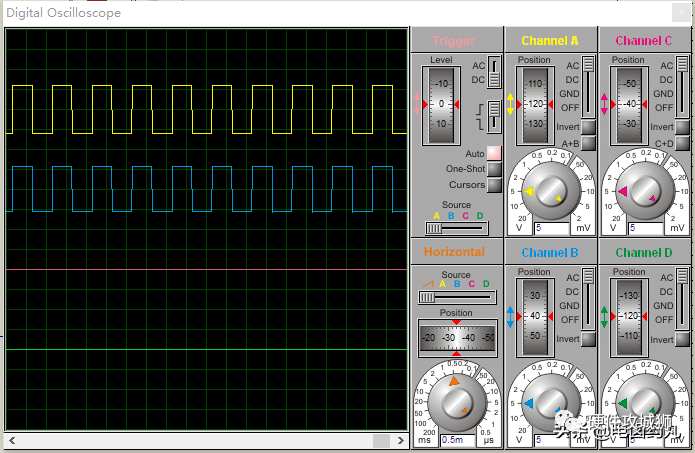Toggle Channel B Invert button
The width and height of the screenshot is (695, 453).
(x=588, y=339)
